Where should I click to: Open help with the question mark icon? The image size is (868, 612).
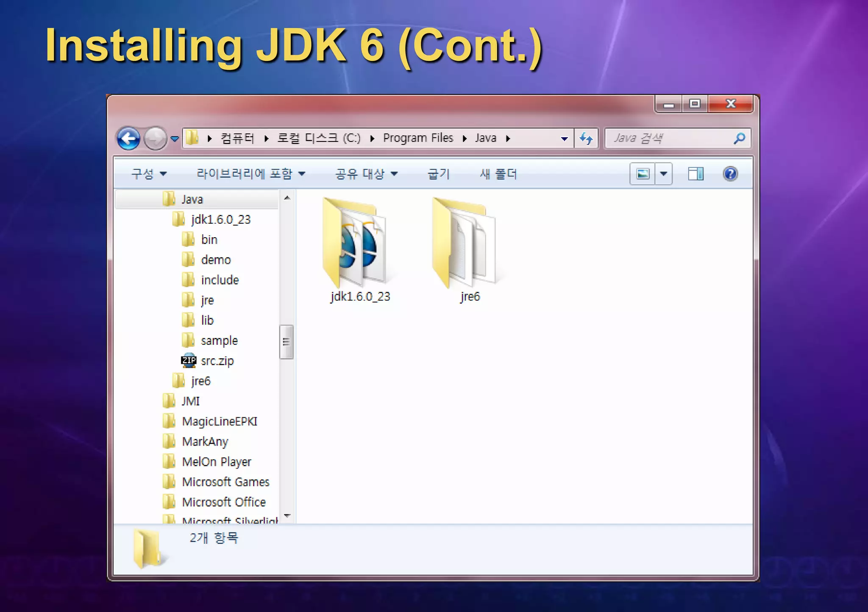(730, 174)
